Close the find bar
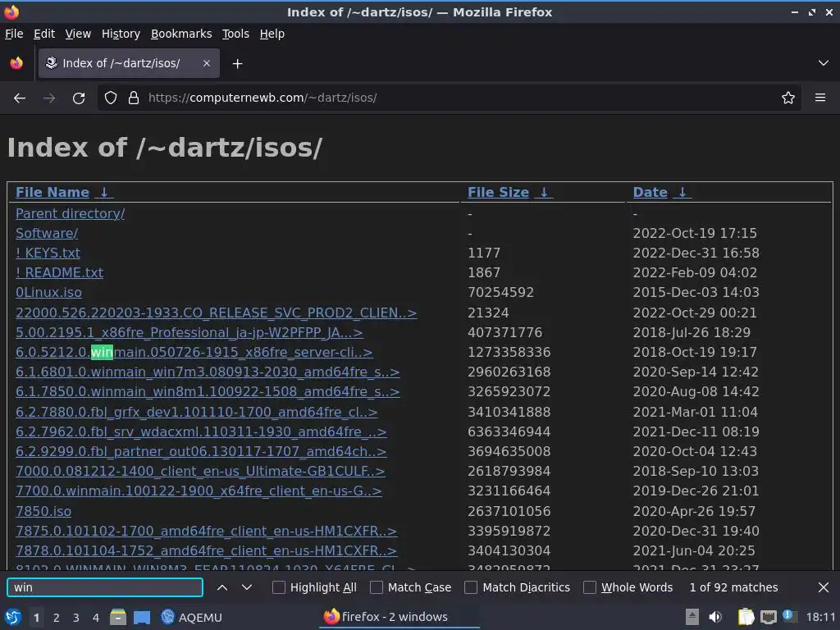 click(824, 587)
